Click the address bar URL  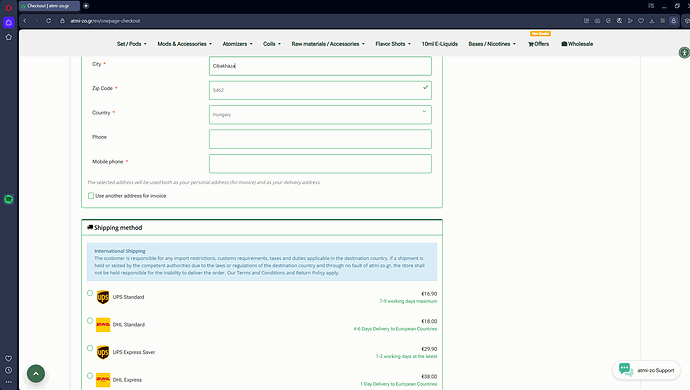click(105, 21)
